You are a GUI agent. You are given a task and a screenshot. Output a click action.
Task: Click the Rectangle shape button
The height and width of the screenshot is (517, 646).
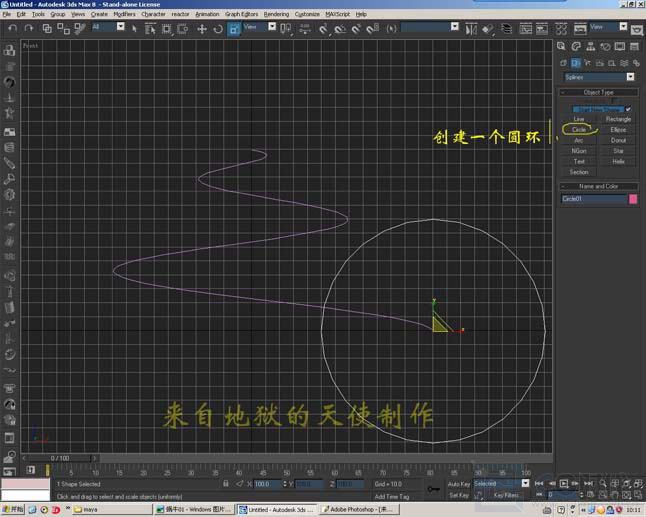click(x=618, y=119)
